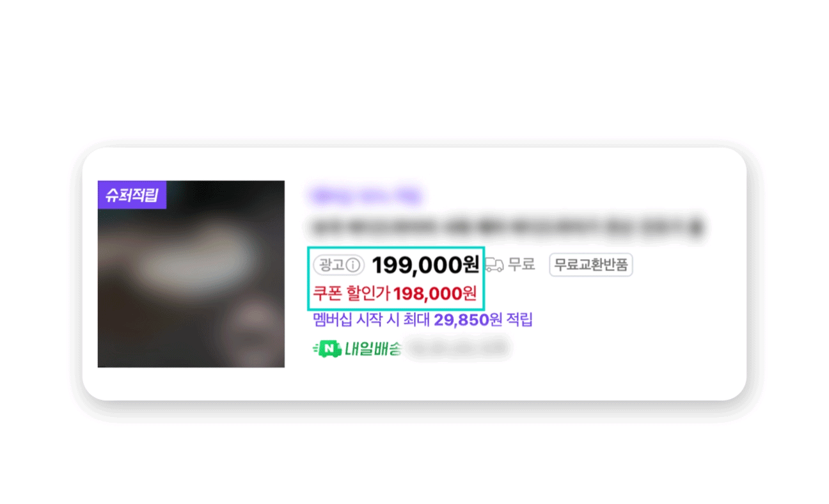Click the gray delivery truck icon
This screenshot has height=504, width=829.
494,265
